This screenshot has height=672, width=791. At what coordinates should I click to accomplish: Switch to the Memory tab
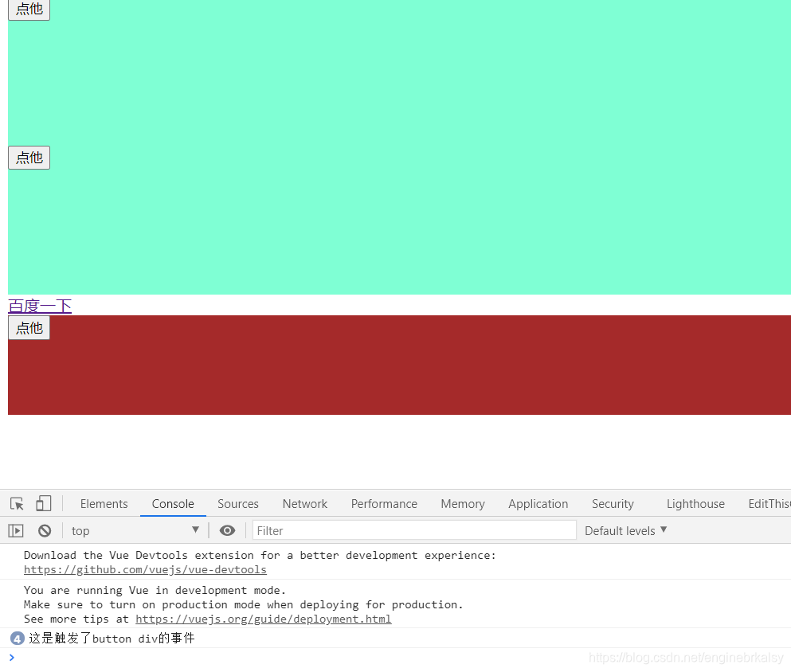pos(463,504)
